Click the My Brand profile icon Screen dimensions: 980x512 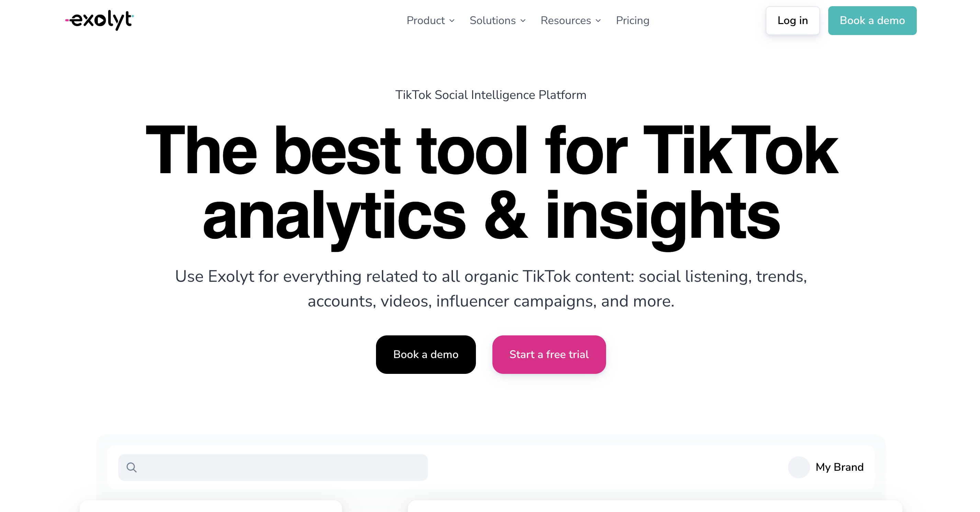pos(798,467)
